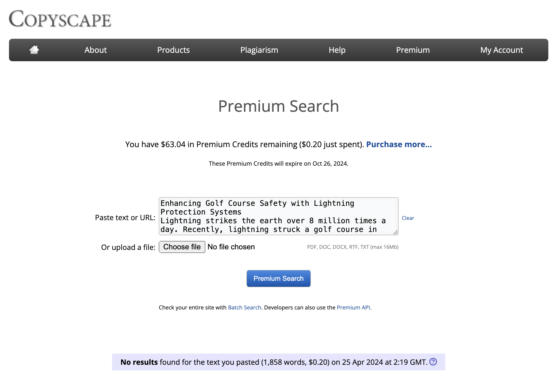Follow the Premium API link
Image resolution: width=559 pixels, height=392 pixels.
coord(353,307)
